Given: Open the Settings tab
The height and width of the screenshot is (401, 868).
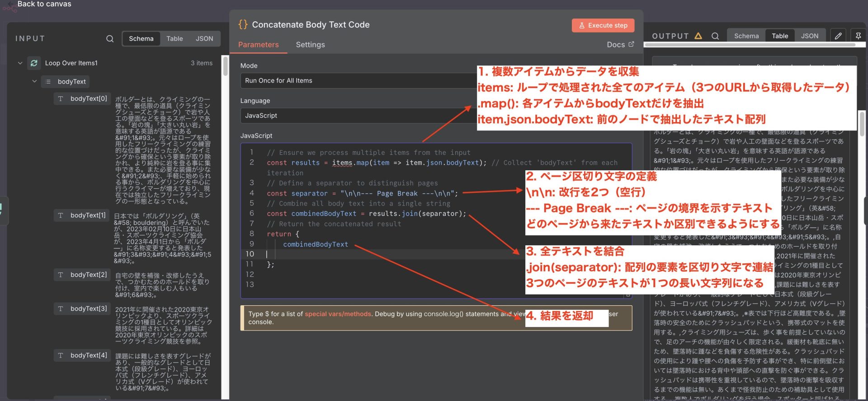Looking at the screenshot, I should (310, 45).
